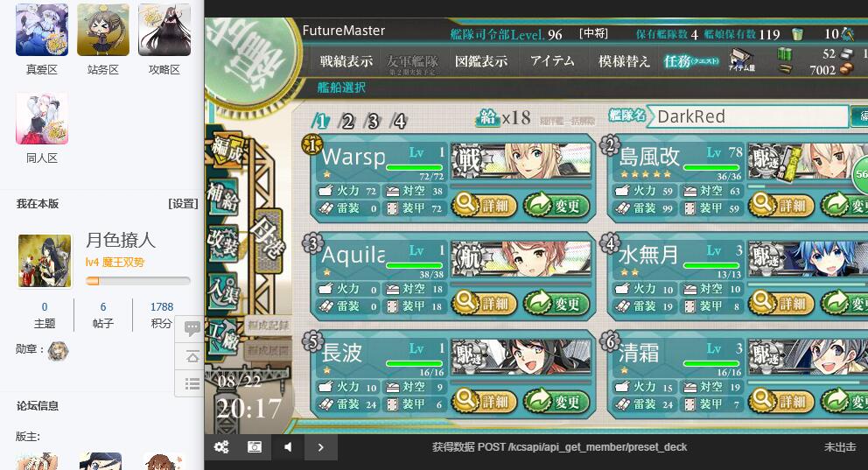This screenshot has height=470, width=868.
Task: Click 変更 change button for Aquila
Action: [x=556, y=304]
